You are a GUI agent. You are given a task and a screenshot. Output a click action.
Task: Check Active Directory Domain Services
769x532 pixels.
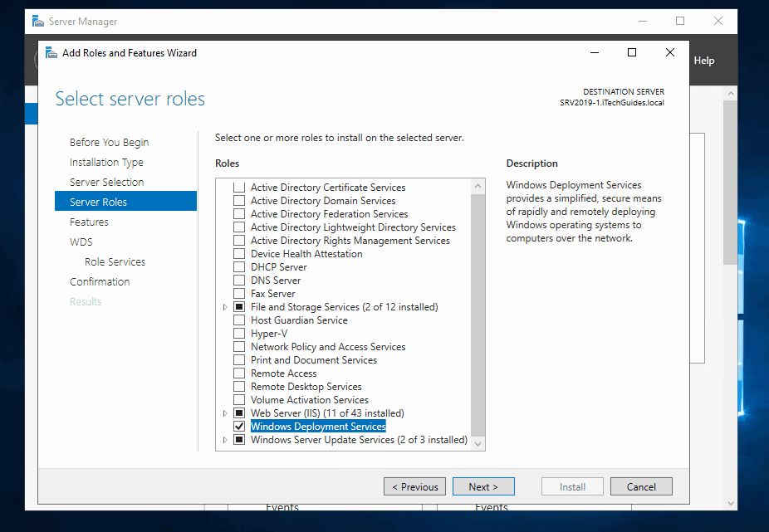[239, 201]
